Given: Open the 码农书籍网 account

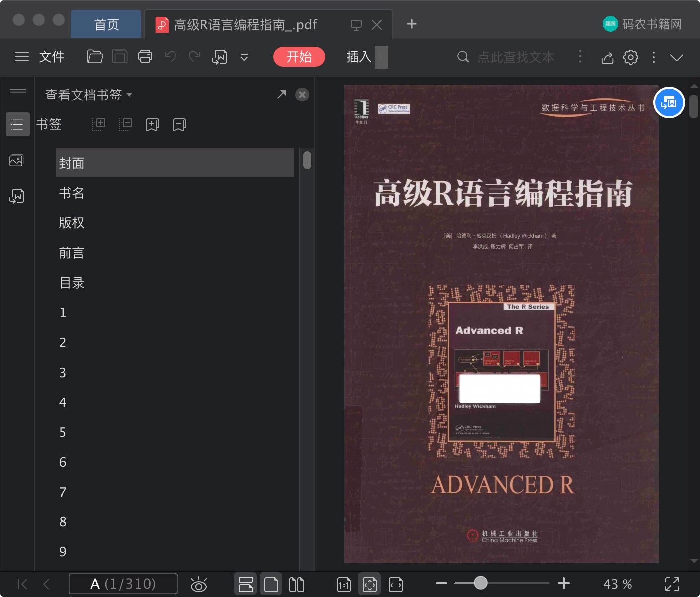Looking at the screenshot, I should (x=642, y=24).
